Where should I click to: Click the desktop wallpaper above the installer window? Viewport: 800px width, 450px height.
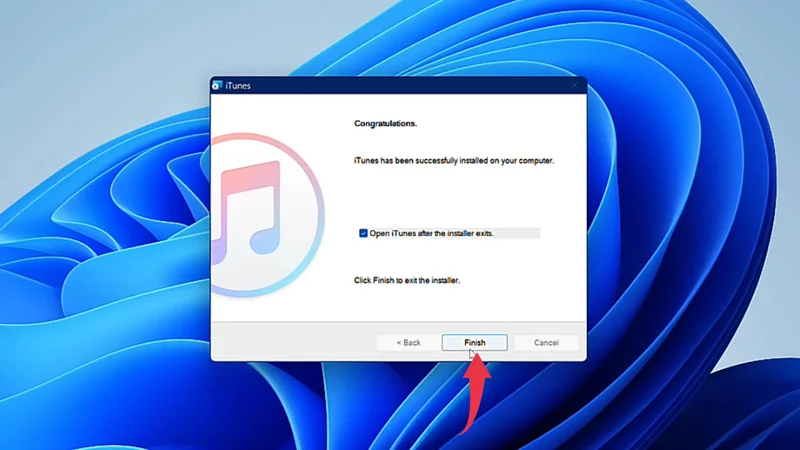click(x=400, y=35)
